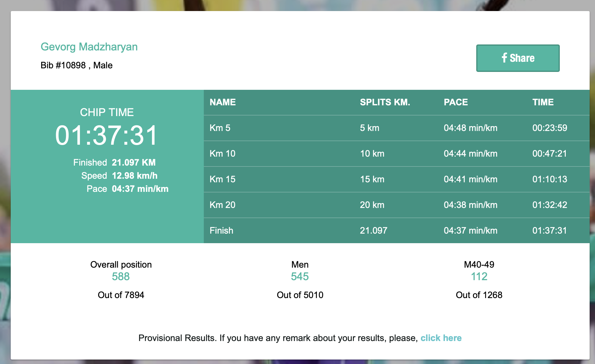Select the Finish split row
The height and width of the screenshot is (364, 595).
(396, 231)
